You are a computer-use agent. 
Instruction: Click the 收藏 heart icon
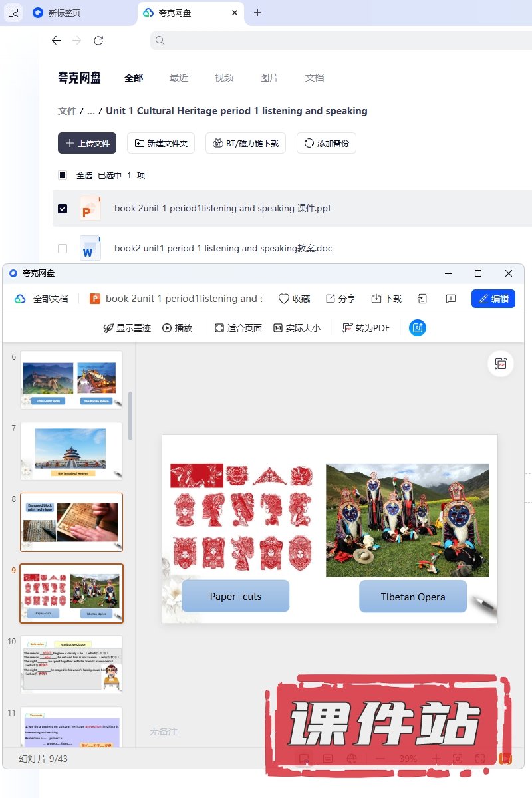coord(284,299)
